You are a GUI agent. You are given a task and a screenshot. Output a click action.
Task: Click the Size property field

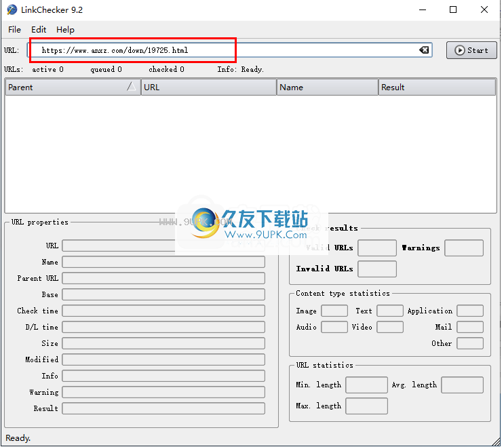[163, 343]
